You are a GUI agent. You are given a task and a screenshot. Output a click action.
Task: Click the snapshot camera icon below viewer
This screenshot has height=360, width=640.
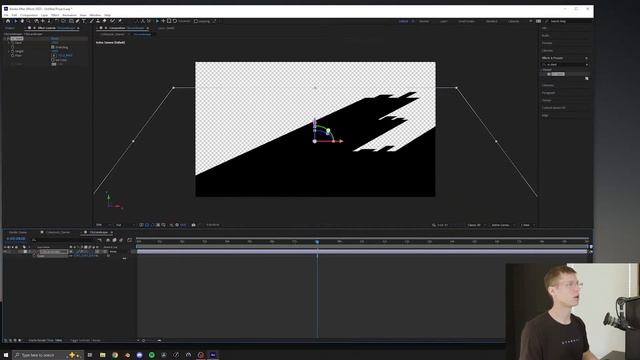(x=193, y=225)
